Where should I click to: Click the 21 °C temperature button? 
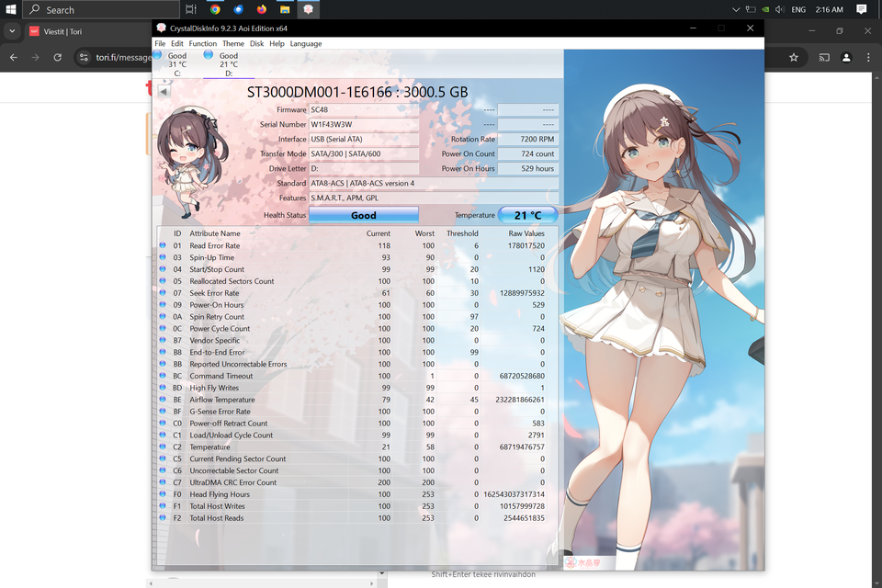(x=527, y=215)
